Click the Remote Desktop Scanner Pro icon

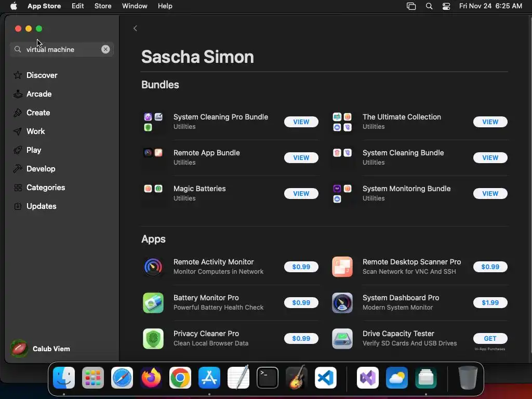pos(342,267)
